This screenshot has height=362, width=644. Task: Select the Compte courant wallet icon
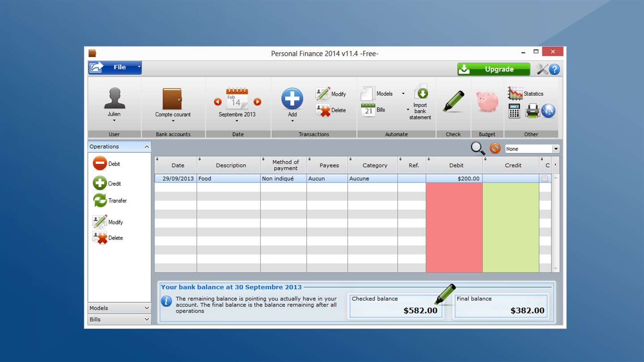(172, 99)
